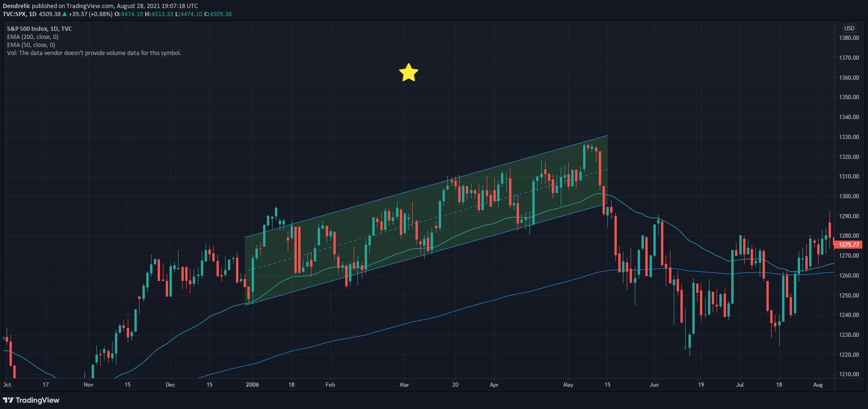Click the Feb date axis label
Viewport: 868px width, 409px height.
[330, 385]
